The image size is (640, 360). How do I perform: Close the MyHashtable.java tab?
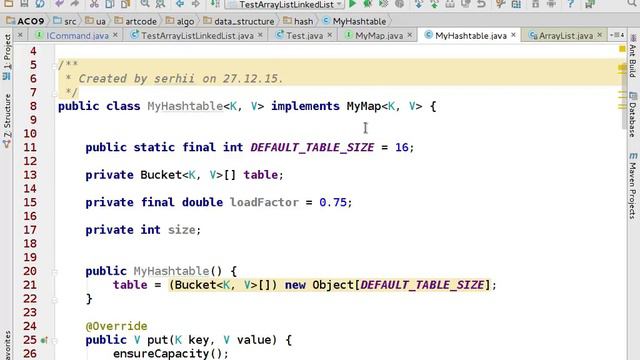pyautogui.click(x=513, y=35)
